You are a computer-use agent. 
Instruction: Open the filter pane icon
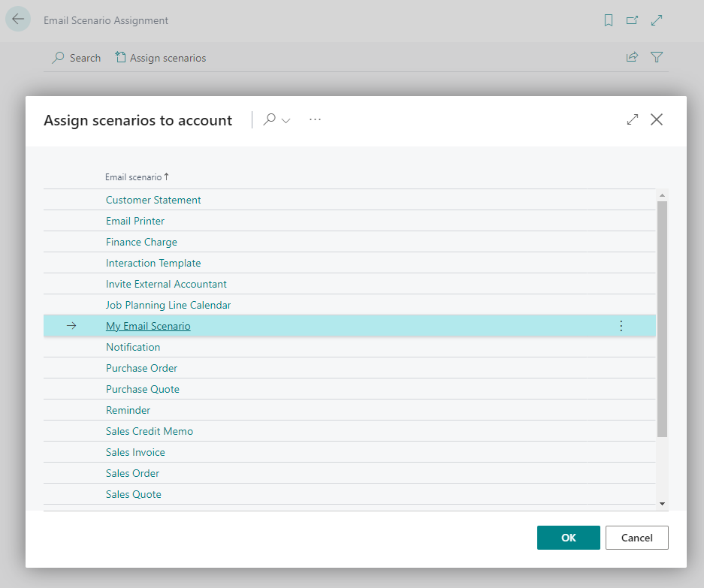pyautogui.click(x=657, y=57)
